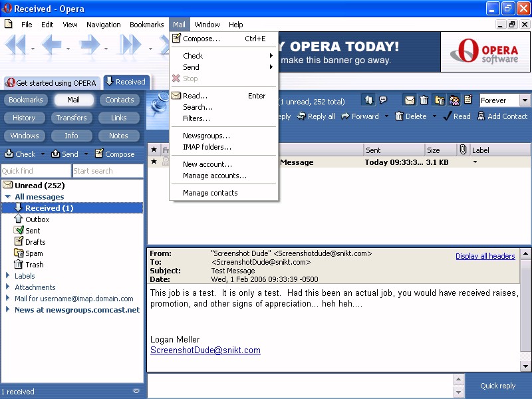Open the Contacts panel button

120,100
